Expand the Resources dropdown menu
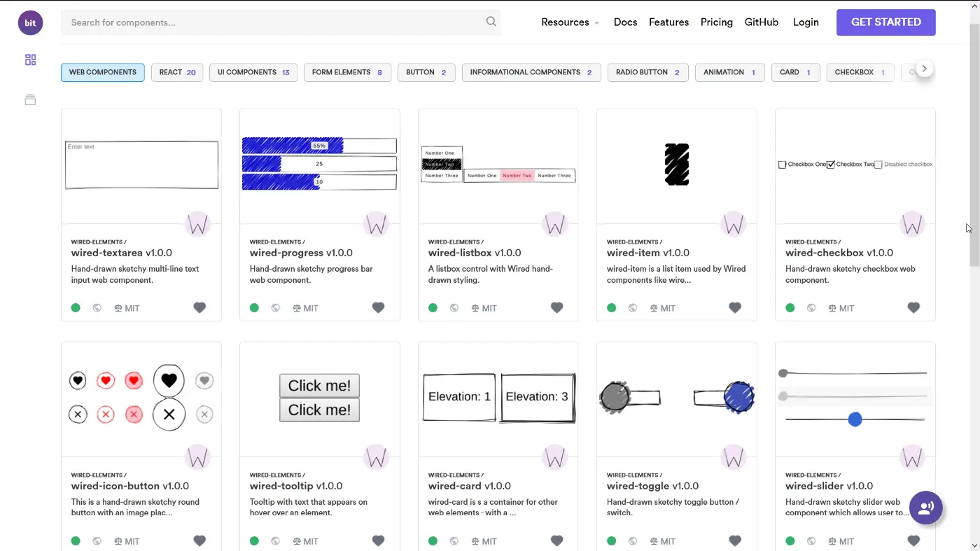The image size is (980, 551). click(x=570, y=22)
